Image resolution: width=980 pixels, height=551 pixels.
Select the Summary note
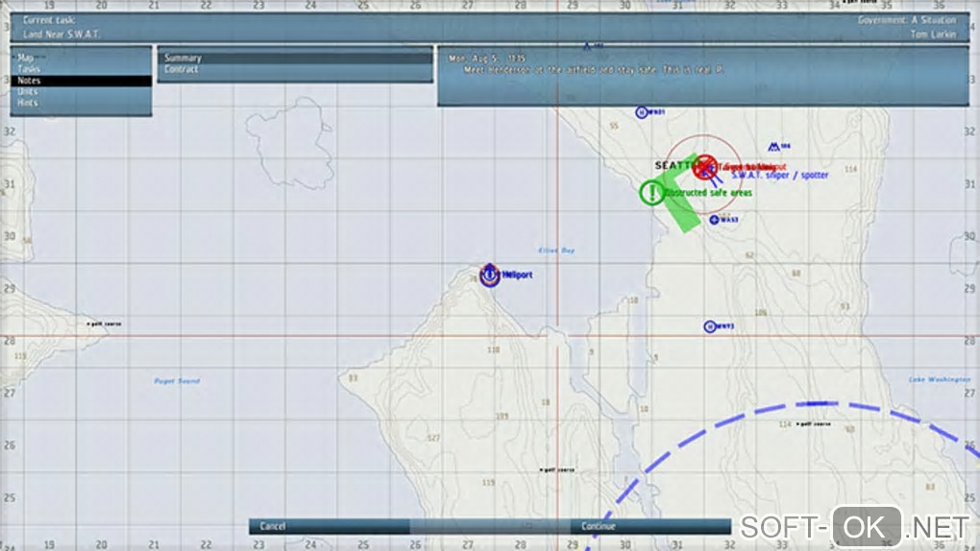(295, 58)
